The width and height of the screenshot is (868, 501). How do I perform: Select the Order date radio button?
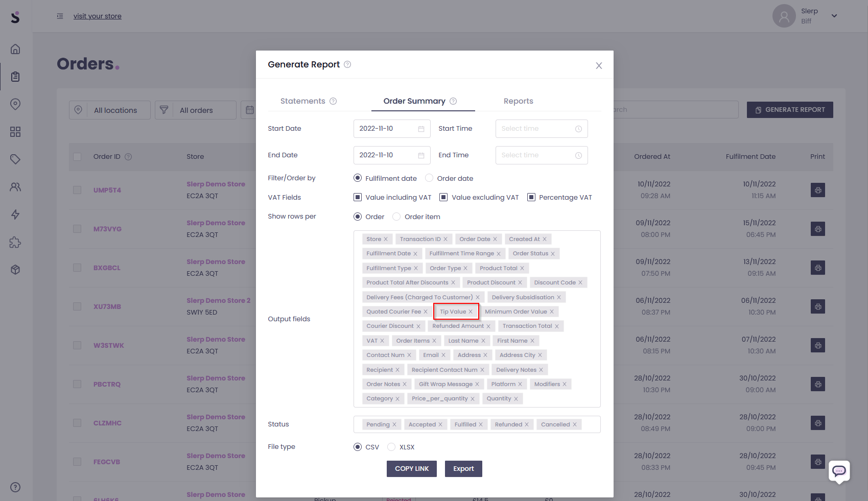(429, 178)
